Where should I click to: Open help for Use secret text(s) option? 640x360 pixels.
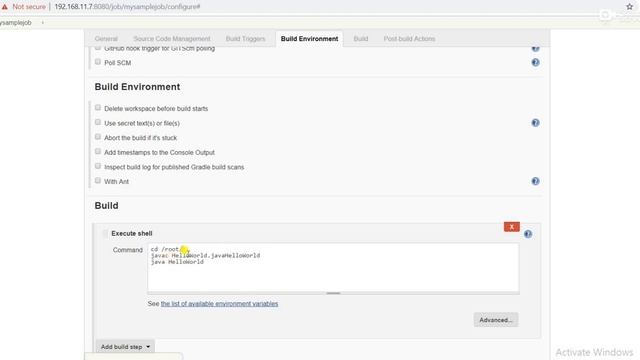point(535,123)
